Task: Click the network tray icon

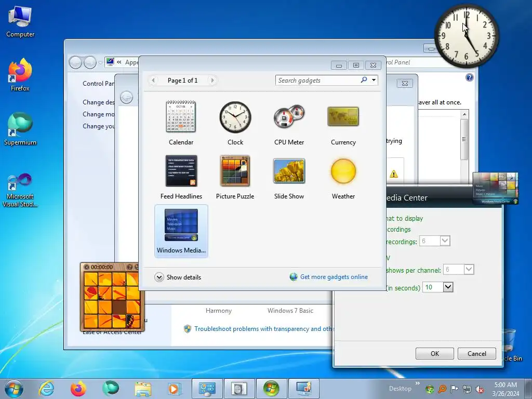Action: coord(467,389)
